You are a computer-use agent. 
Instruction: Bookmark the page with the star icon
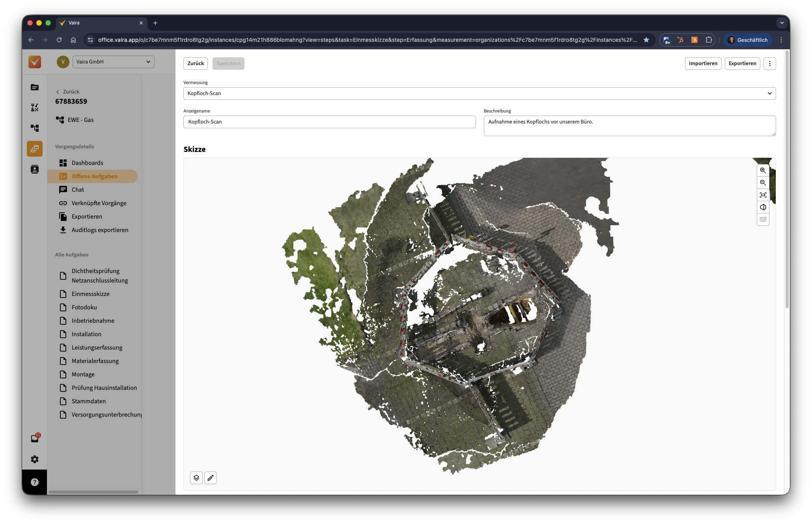(646, 40)
